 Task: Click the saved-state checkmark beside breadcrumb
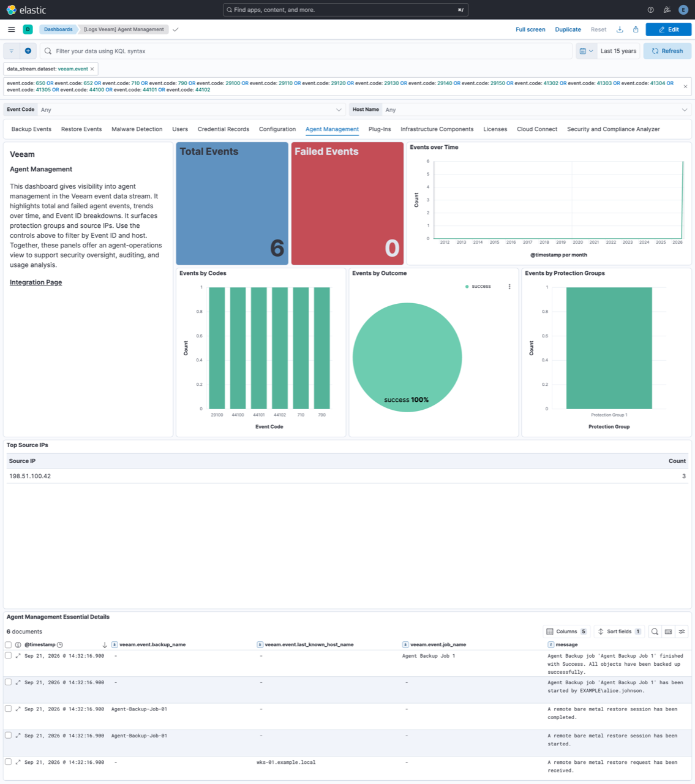(176, 29)
